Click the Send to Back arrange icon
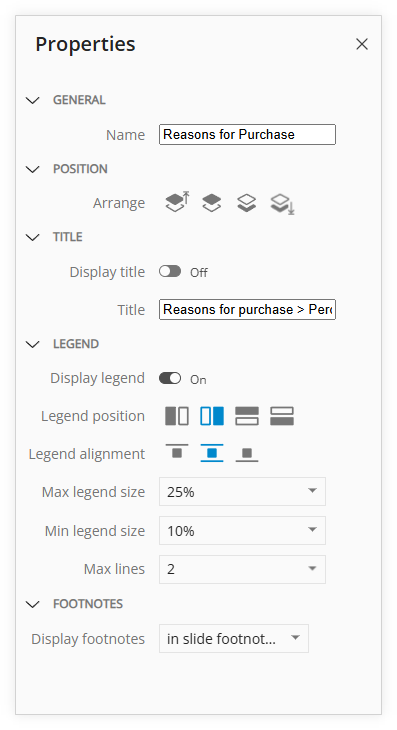The height and width of the screenshot is (730, 397). 283,204
